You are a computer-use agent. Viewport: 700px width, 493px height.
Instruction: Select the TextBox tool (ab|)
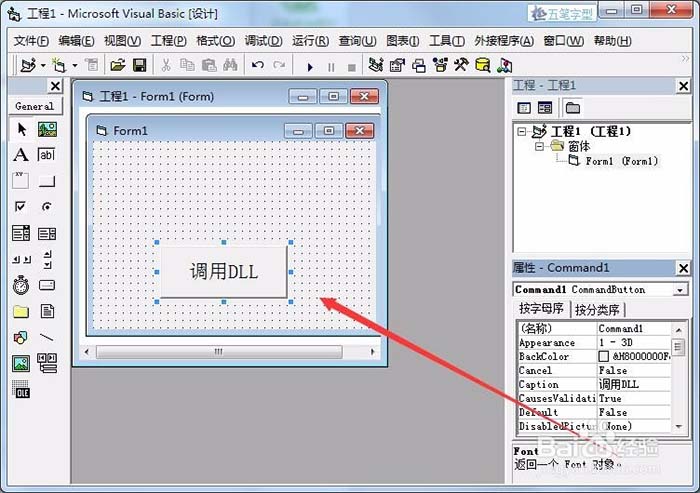click(x=46, y=155)
